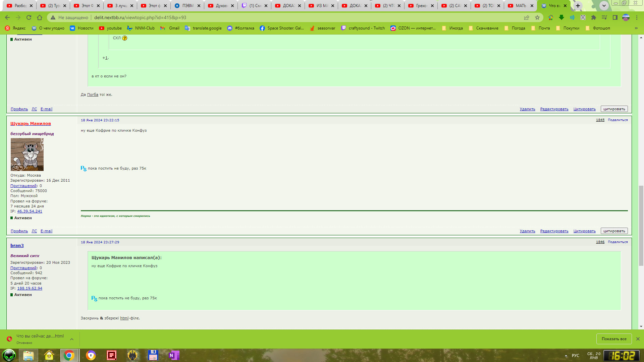Switch to the Twitch (1) См tab
Screen dimensions: 644x362
click(x=254, y=6)
